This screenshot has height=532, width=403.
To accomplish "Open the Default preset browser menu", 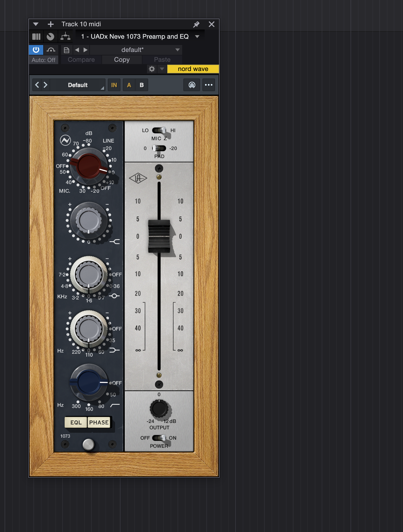I will pyautogui.click(x=78, y=85).
